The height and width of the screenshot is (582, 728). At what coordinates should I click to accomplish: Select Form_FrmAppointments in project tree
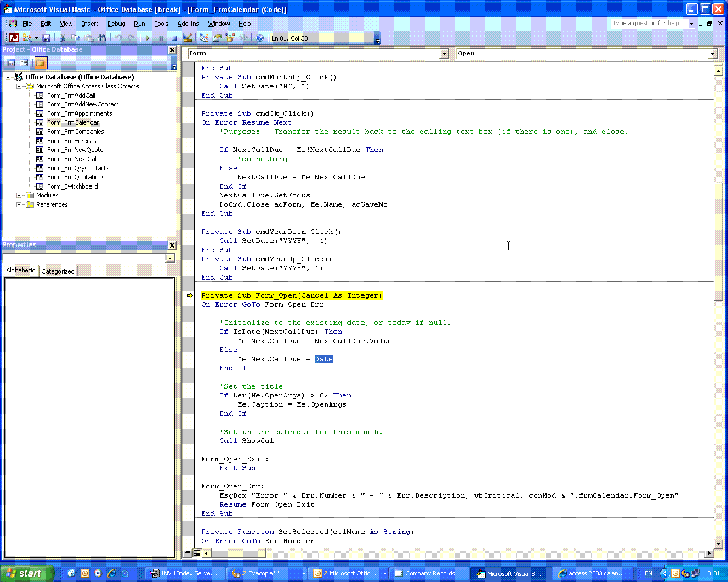(79, 114)
